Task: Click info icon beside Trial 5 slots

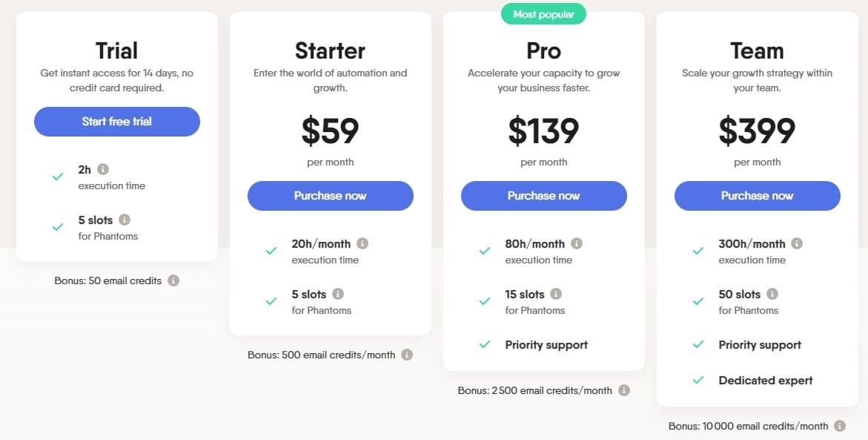Action: (125, 220)
